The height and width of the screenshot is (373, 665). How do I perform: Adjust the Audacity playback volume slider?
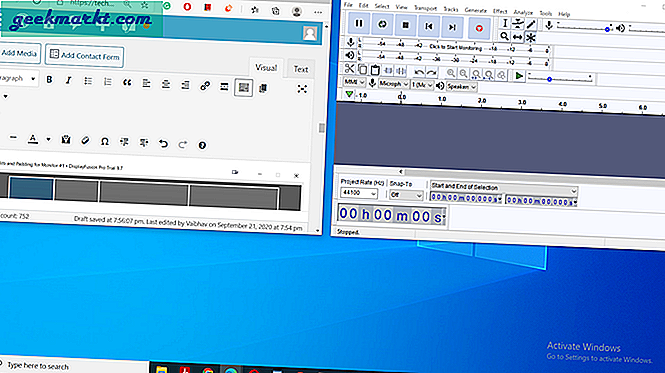tap(647, 30)
